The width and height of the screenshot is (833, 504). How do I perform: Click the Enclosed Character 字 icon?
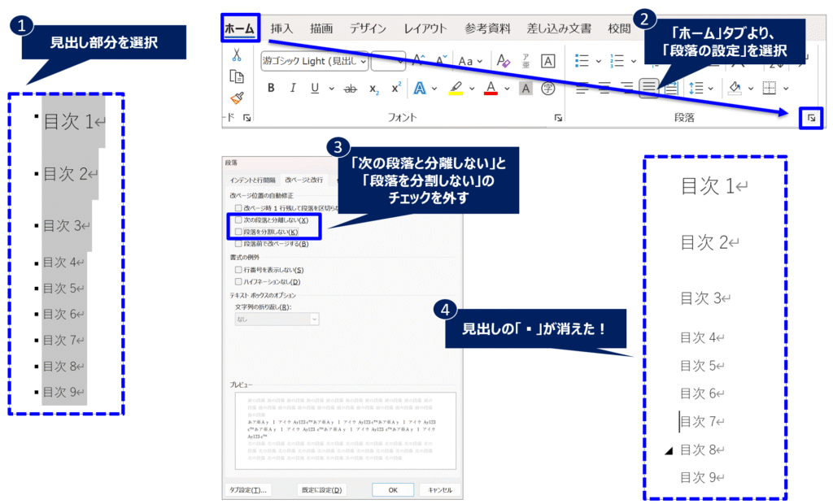point(547,89)
